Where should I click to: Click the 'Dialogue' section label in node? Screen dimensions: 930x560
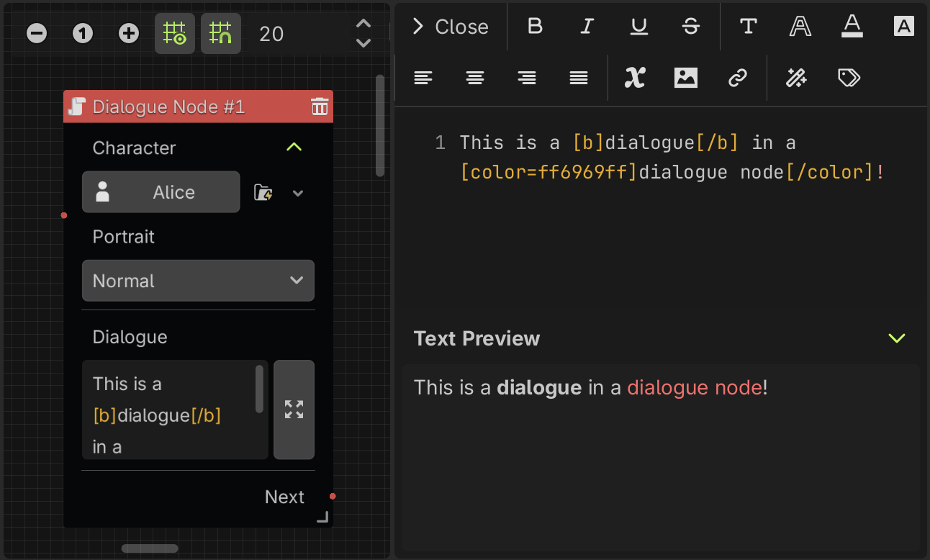(x=130, y=337)
